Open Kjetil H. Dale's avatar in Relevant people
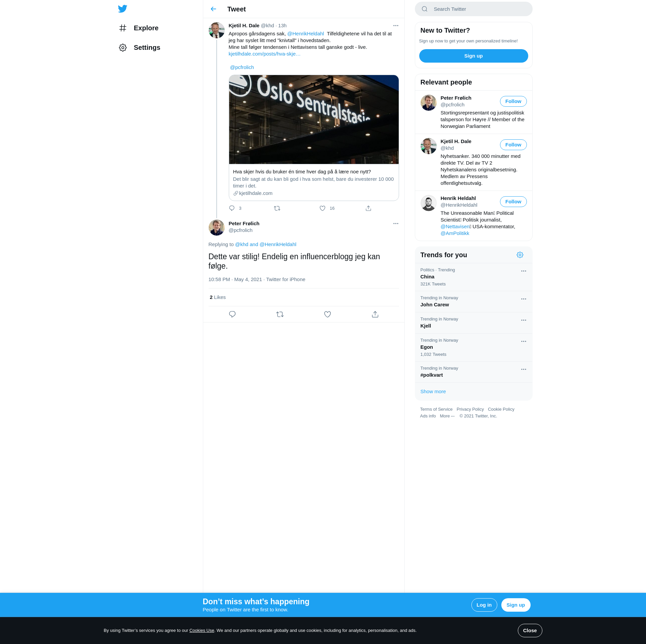The height and width of the screenshot is (644, 646). tap(429, 146)
